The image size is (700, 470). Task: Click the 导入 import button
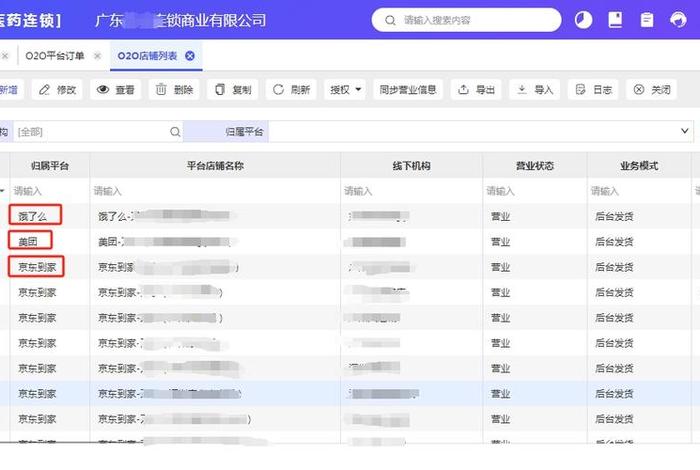tap(535, 90)
